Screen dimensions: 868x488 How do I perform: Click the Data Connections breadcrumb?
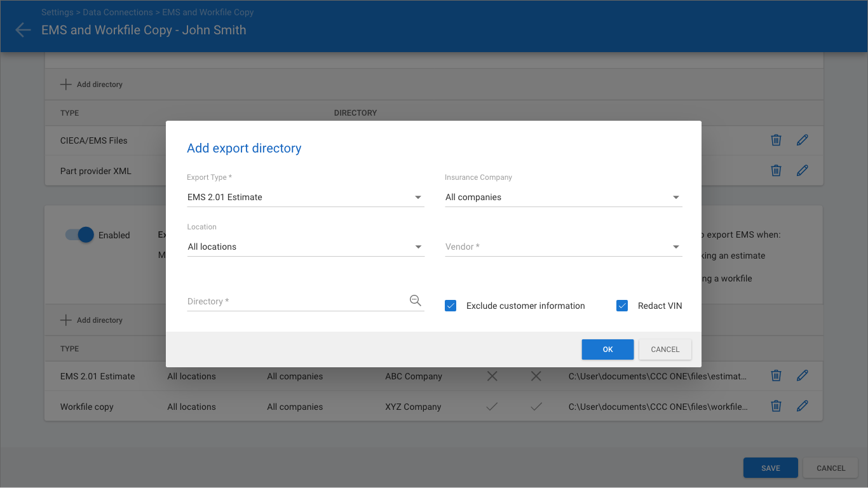(x=118, y=12)
